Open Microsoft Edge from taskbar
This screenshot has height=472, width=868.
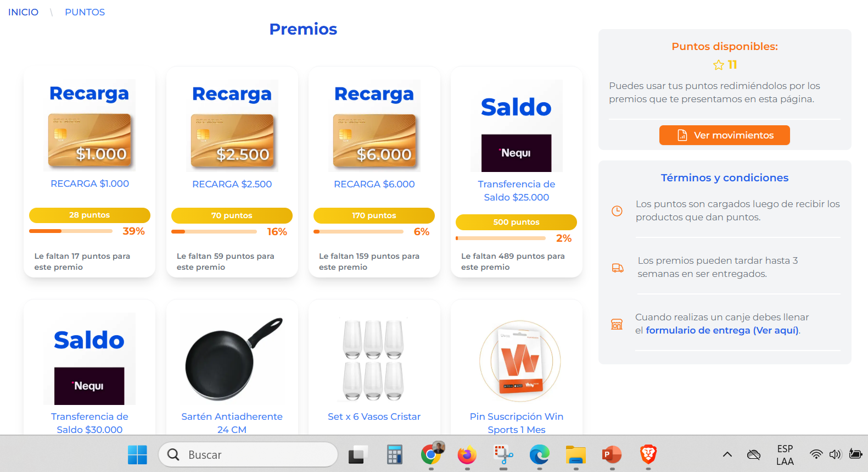pyautogui.click(x=539, y=454)
